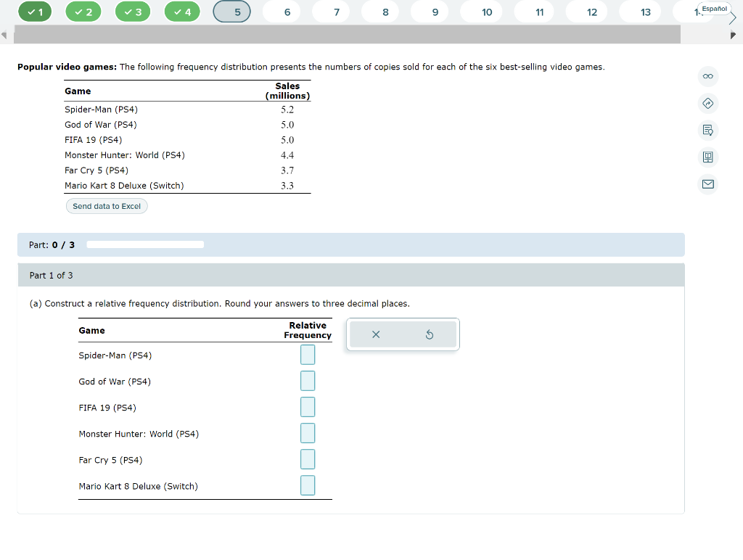Click the question navigator horizontal scrollbar

tap(347, 35)
